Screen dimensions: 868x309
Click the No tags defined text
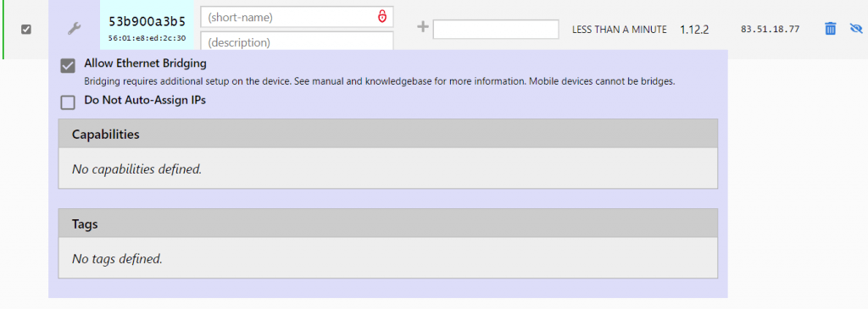point(117,258)
